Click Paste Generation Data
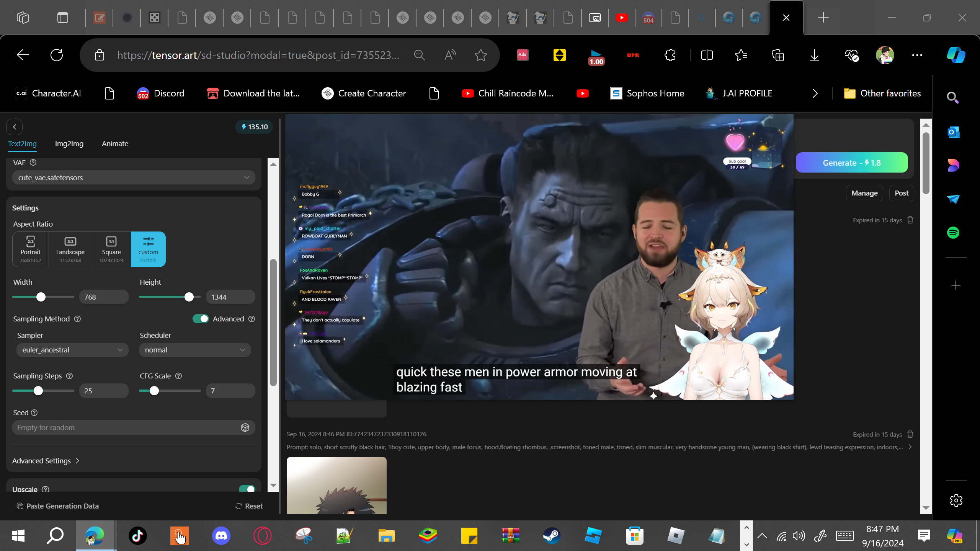The height and width of the screenshot is (551, 980). click(x=58, y=506)
